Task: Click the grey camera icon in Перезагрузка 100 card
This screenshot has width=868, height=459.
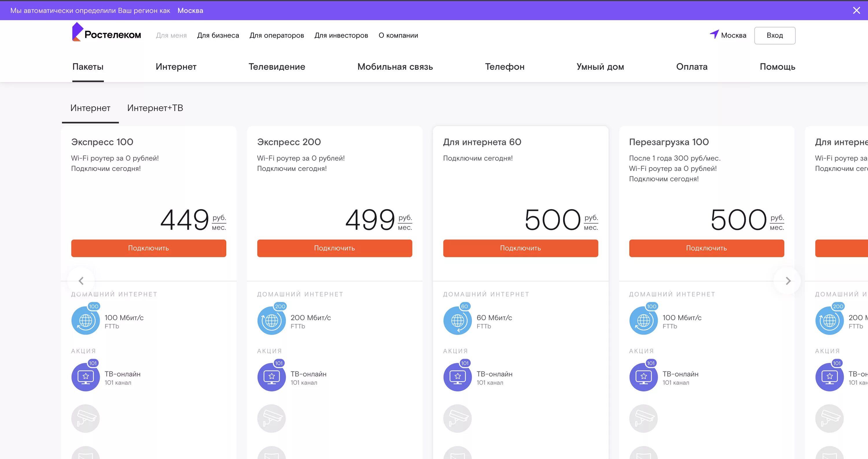Action: point(643,419)
